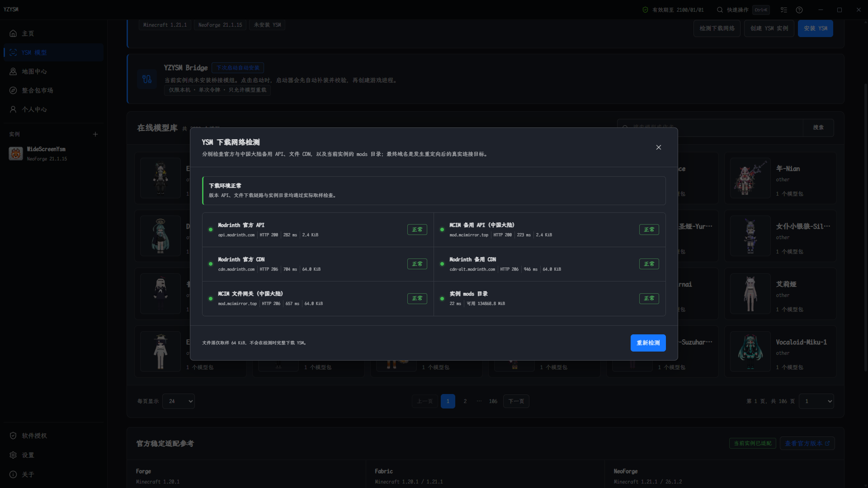The height and width of the screenshot is (488, 868).
Task: Click the green status dot for MCIM 备用 API
Action: (x=442, y=230)
